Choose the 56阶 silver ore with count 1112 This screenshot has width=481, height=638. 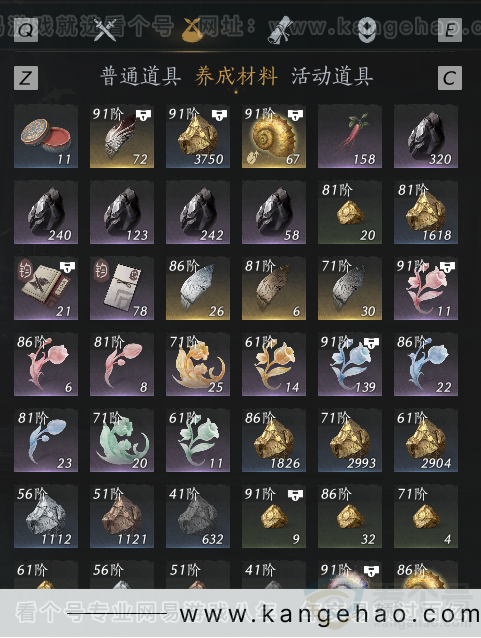[46, 516]
